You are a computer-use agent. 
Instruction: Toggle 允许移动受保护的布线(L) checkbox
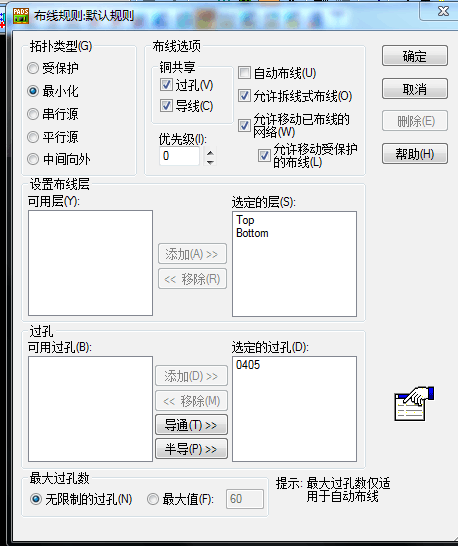264,155
